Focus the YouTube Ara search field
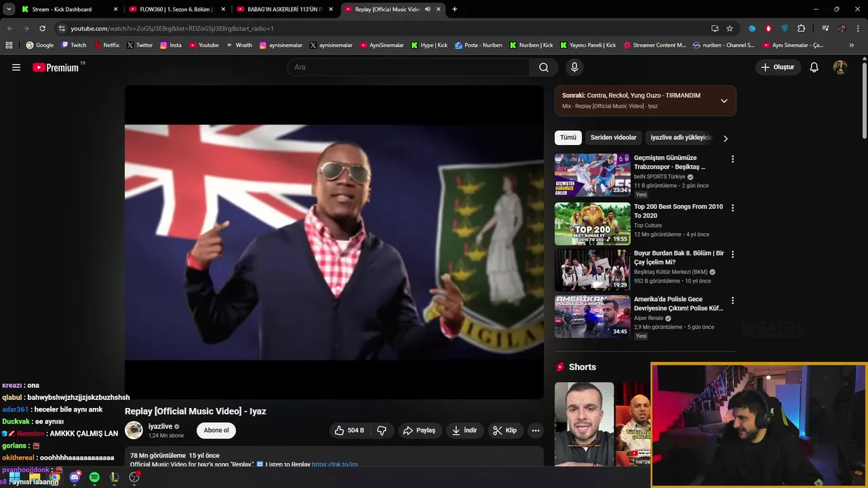This screenshot has height=488, width=868. [408, 67]
